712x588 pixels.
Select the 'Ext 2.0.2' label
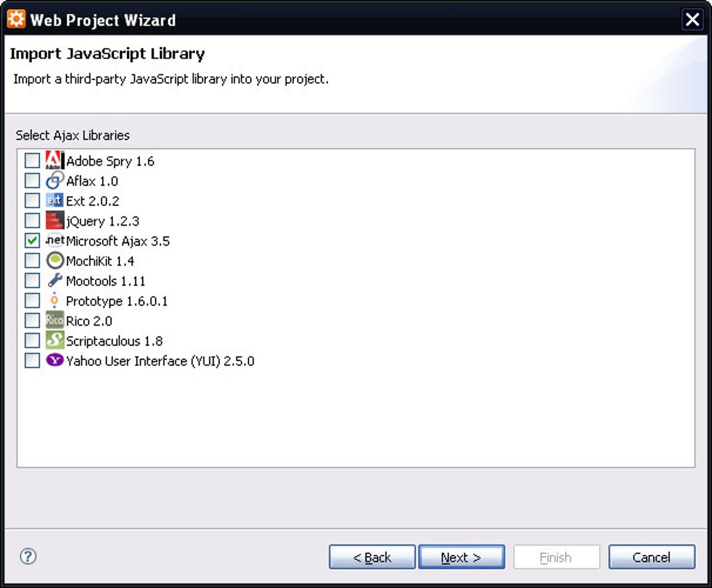pos(93,201)
